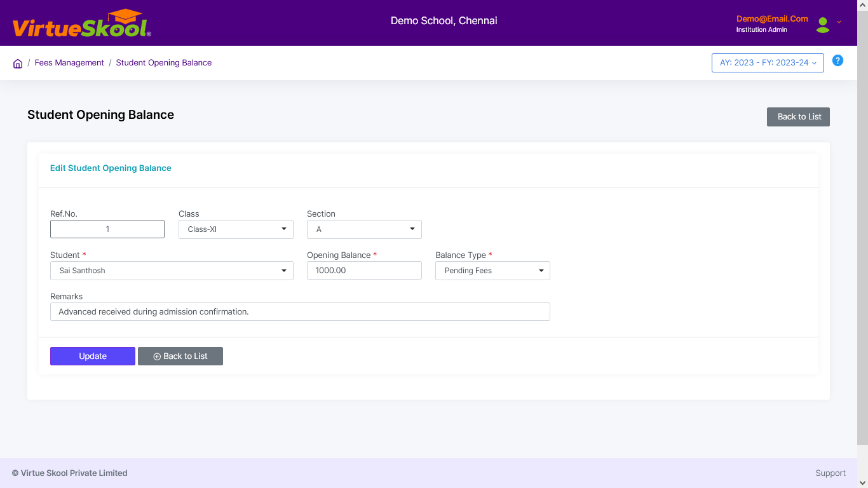Open Fees Management breadcrumb link
The image size is (868, 488).
pos(69,63)
